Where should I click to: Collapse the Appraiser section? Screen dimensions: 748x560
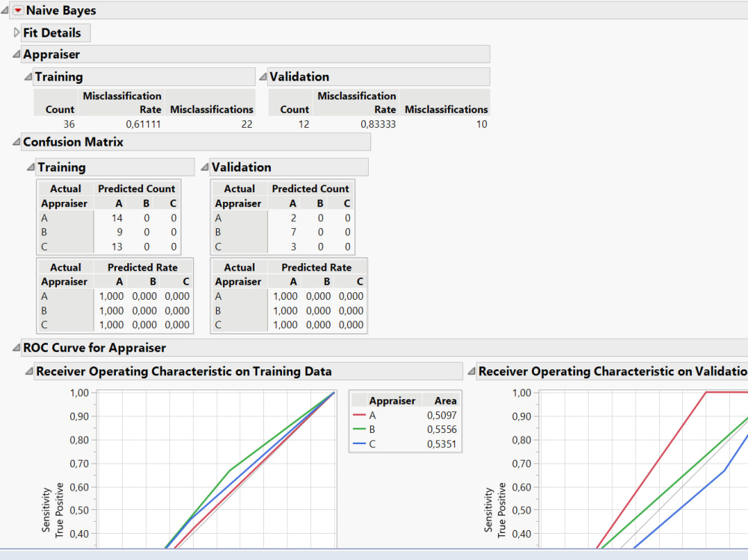tap(16, 54)
